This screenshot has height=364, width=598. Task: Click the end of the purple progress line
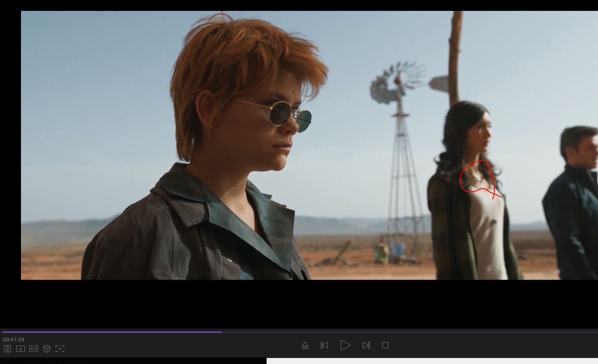click(x=221, y=332)
